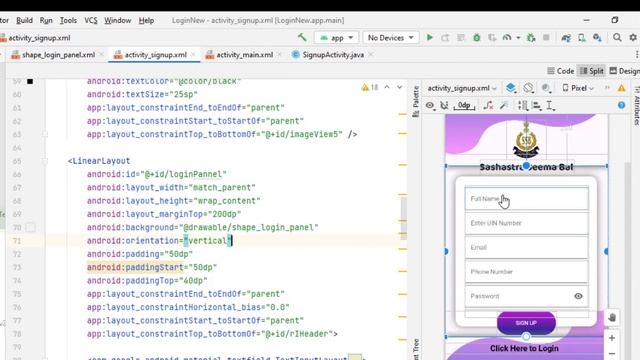Screen dimensions: 640x360
Task: Click the Make Project hammer icon
Action: click(302, 38)
